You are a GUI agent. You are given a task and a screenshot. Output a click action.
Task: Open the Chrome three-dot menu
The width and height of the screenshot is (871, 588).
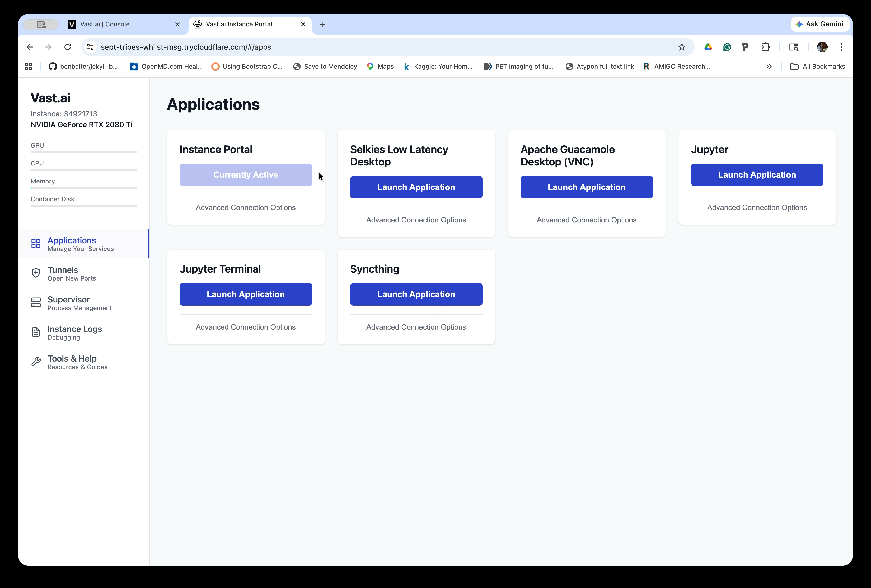[841, 47]
